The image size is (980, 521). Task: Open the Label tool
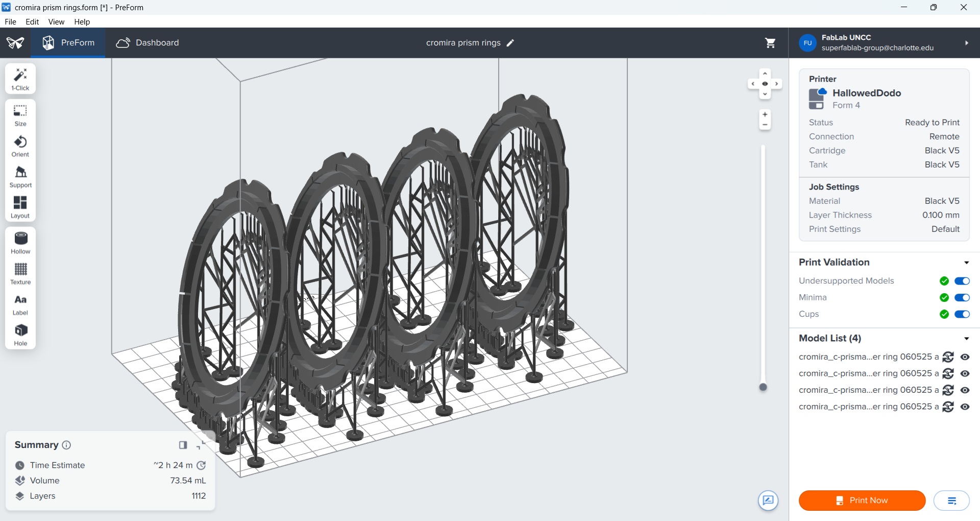20,304
